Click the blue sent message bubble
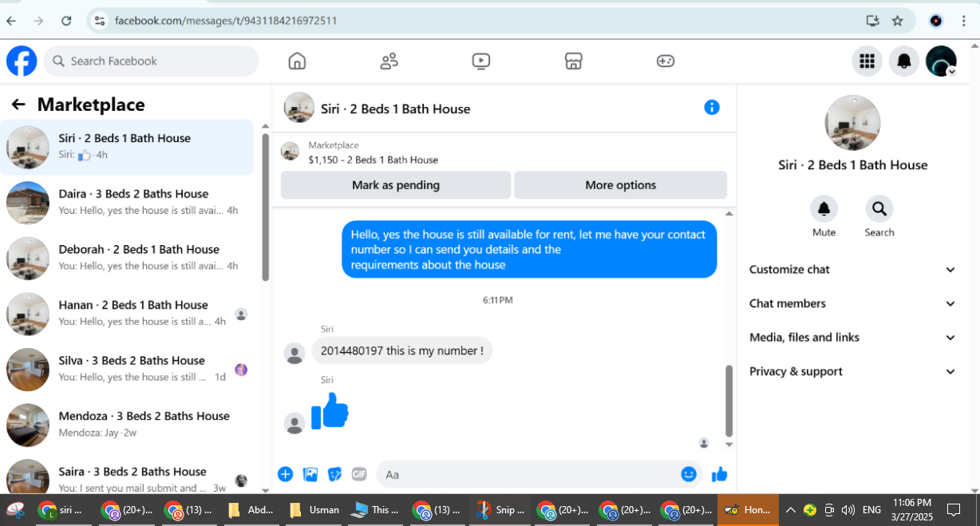This screenshot has width=980, height=526. [529, 250]
